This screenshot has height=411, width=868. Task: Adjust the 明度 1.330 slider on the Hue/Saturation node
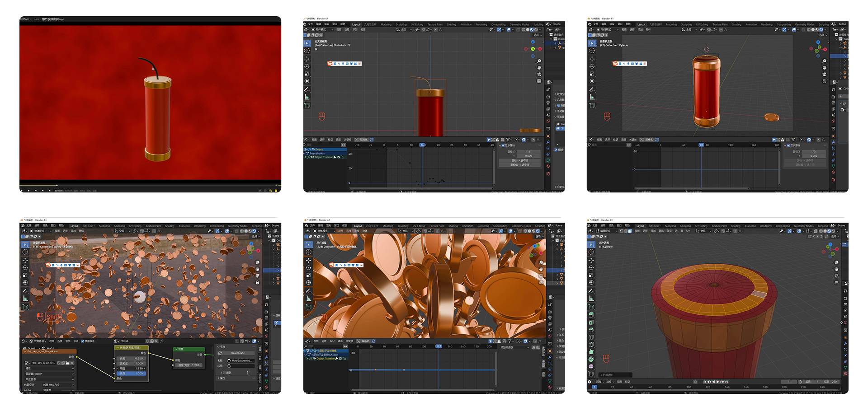(x=132, y=369)
